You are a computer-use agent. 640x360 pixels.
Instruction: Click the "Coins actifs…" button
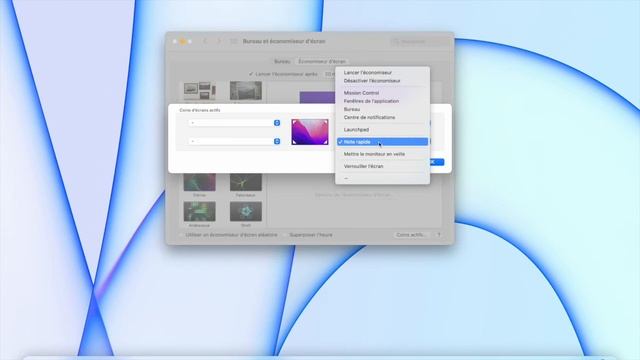pos(411,235)
